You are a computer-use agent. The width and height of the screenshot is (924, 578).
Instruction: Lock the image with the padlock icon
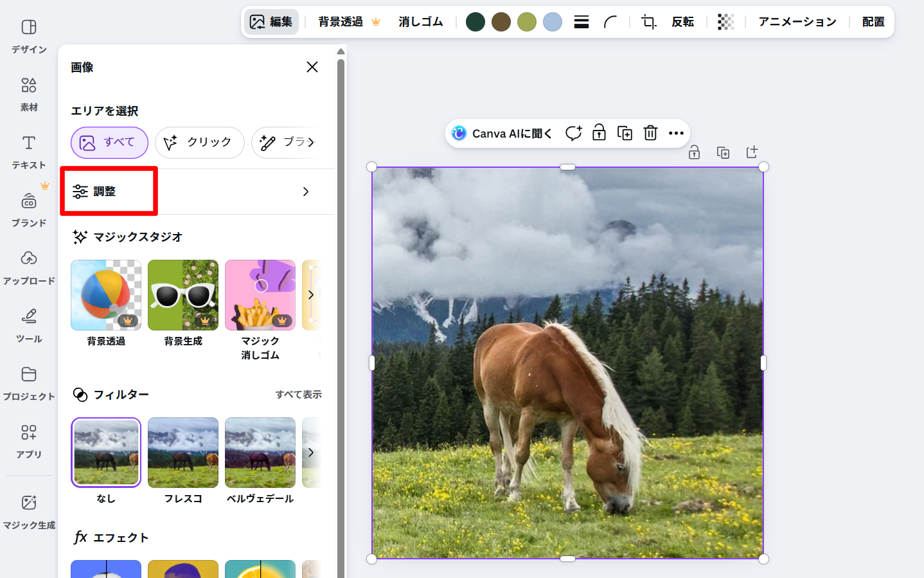pos(599,133)
